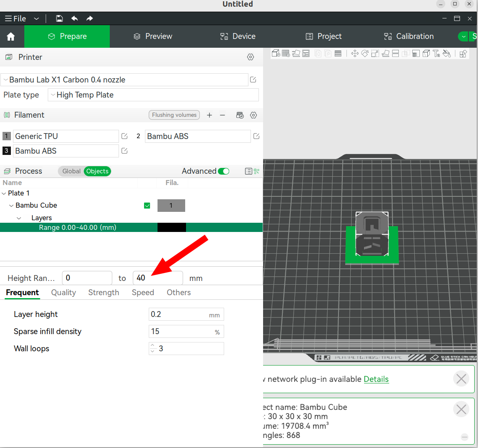Toggle the Advanced mode switch
478x448 pixels.
pyautogui.click(x=223, y=171)
